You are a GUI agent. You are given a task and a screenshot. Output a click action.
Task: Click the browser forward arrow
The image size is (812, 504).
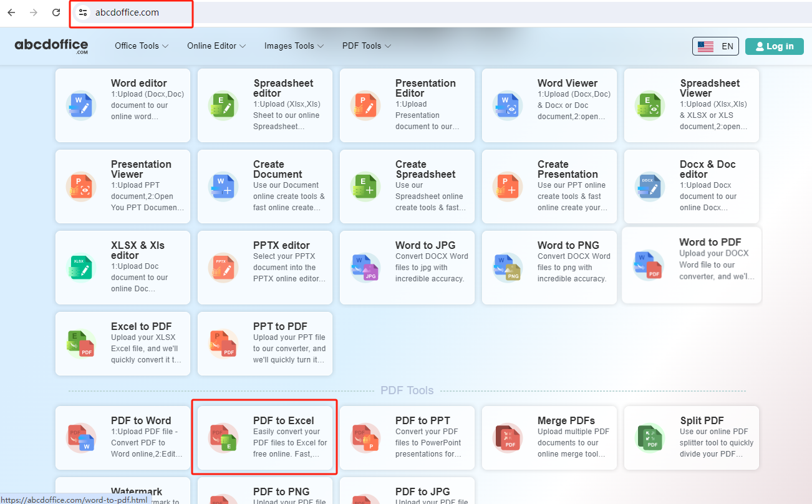[34, 12]
